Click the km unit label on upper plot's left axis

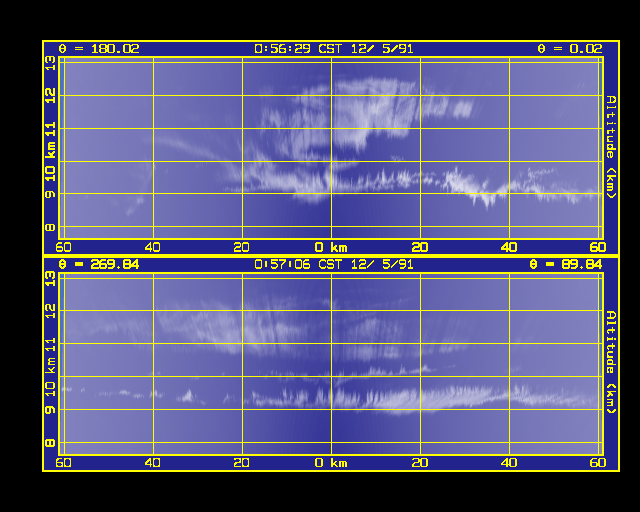(51, 151)
